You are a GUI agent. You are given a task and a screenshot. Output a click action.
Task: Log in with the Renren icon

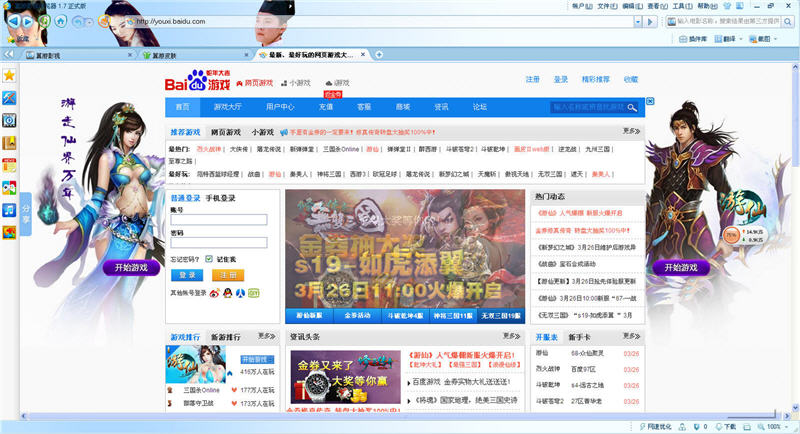pos(240,293)
